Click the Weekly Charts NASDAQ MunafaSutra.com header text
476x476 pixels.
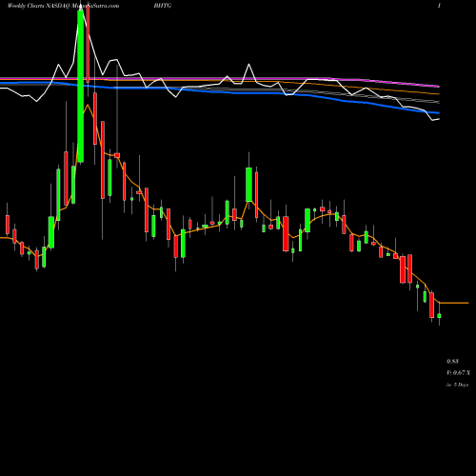pos(63,6)
